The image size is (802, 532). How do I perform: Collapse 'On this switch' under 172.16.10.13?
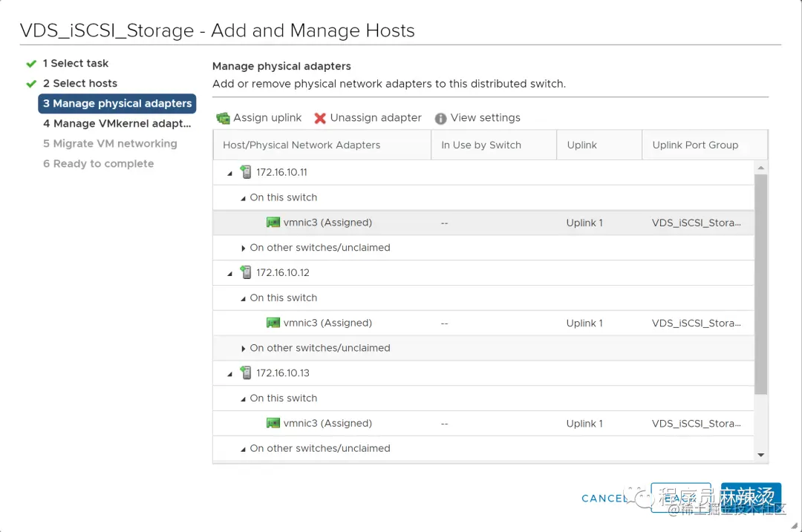pyautogui.click(x=243, y=399)
